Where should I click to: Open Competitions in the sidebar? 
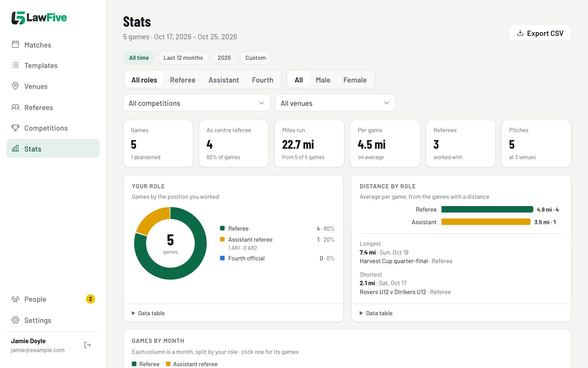point(53,128)
